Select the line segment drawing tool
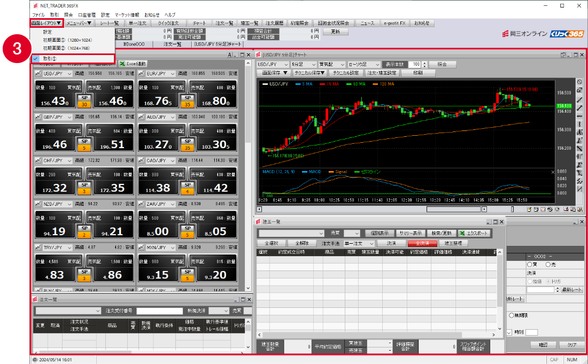The width and height of the screenshot is (588, 364). coord(579,108)
